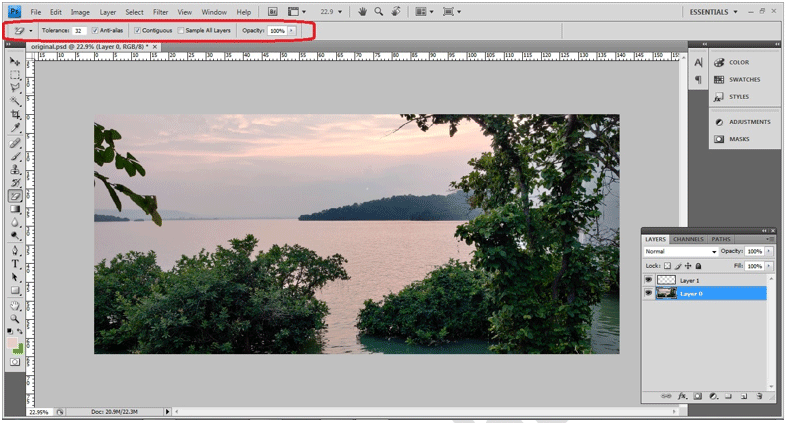The height and width of the screenshot is (423, 786).
Task: Open the tool preset picker dropdown
Action: 31,31
